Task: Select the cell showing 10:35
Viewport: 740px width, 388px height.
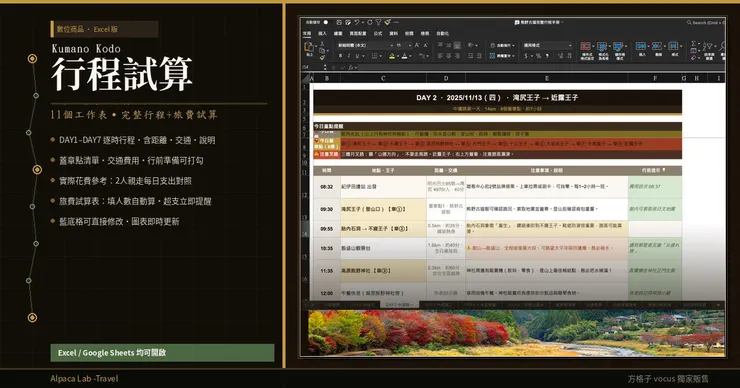Action: [x=327, y=248]
